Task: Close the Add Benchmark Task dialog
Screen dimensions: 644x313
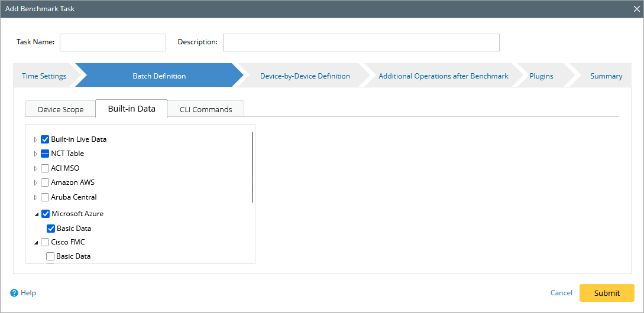Action: tap(637, 9)
